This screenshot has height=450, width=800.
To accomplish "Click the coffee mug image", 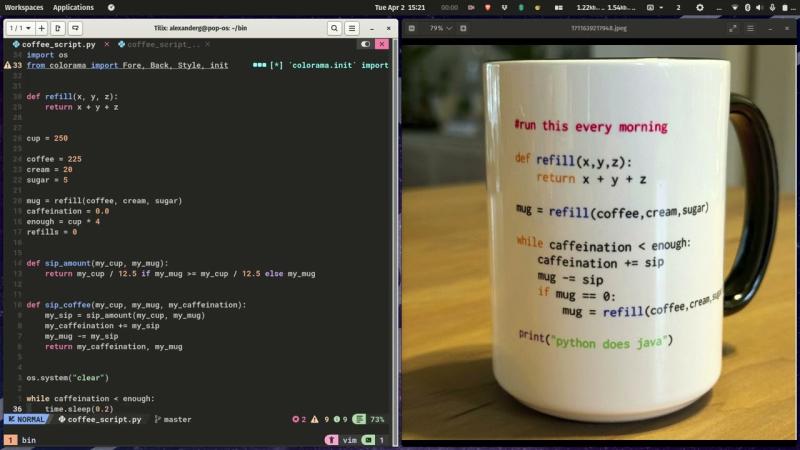I will pyautogui.click(x=599, y=242).
